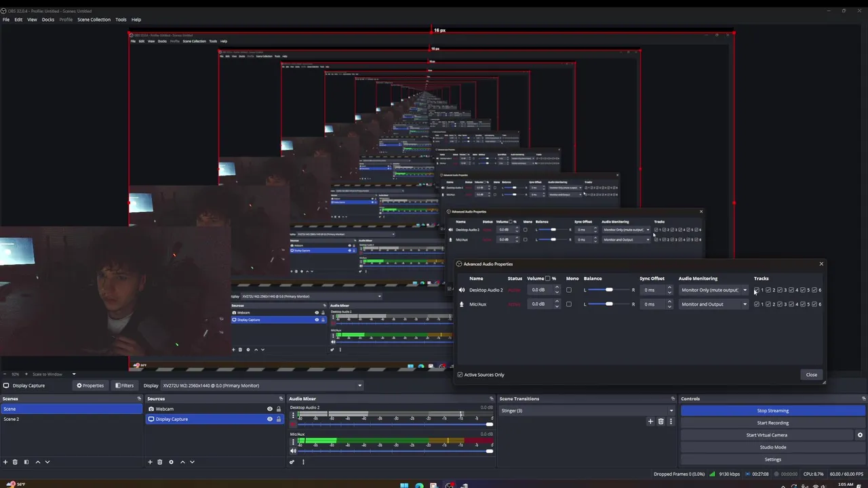
Task: Click Start Virtual Camera button
Action: click(x=767, y=435)
